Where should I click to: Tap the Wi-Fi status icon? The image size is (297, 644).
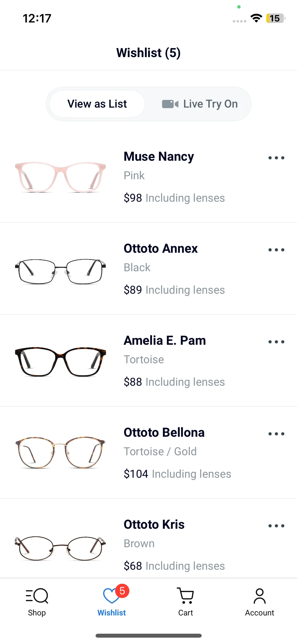pyautogui.click(x=256, y=18)
